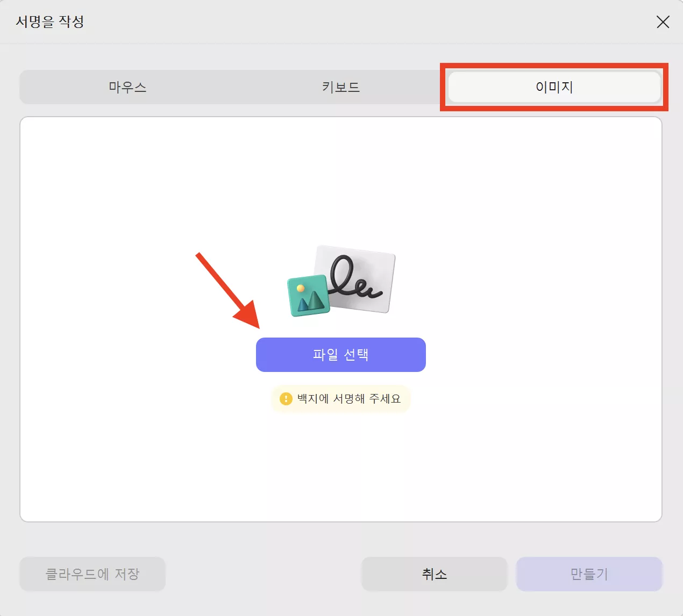
Task: Click the 서명을 작성 dialog title
Action: [x=50, y=22]
